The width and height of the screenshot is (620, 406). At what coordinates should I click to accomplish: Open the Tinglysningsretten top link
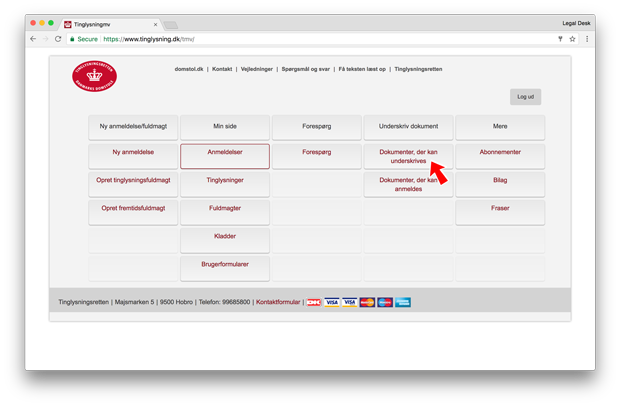pyautogui.click(x=418, y=69)
